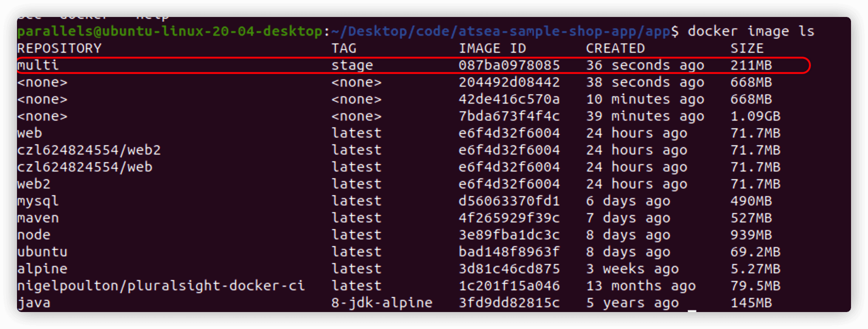Click the 'stage' tag text
The image size is (868, 329).
(352, 65)
